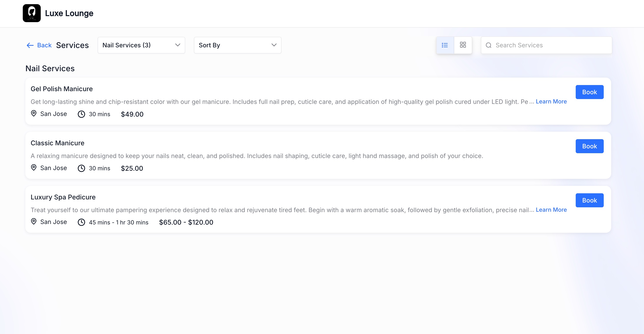Click the back arrow icon

coord(30,45)
